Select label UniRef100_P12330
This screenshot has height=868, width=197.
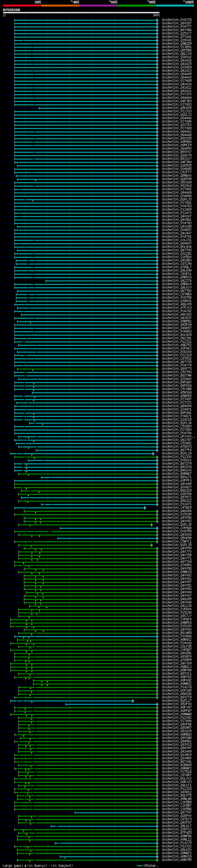point(177,457)
